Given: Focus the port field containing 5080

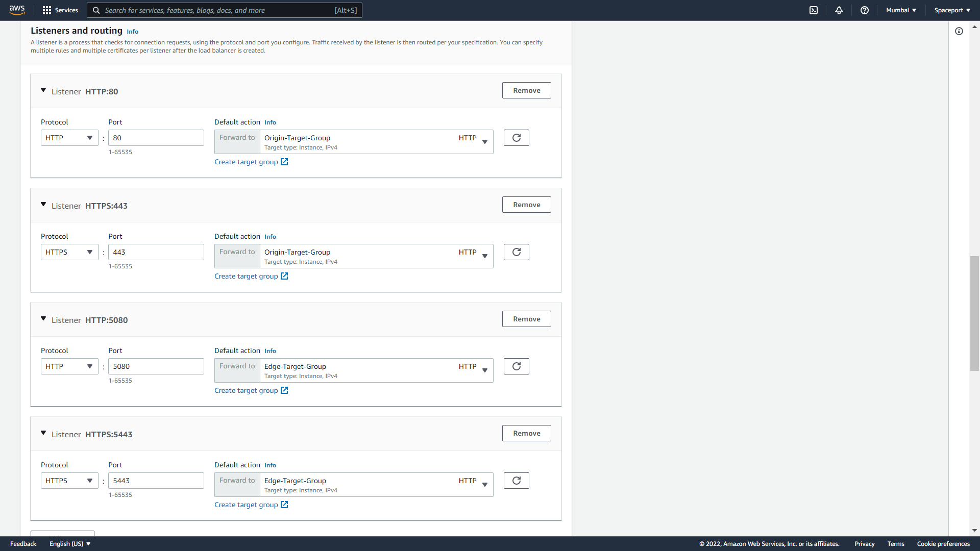Looking at the screenshot, I should click(x=156, y=366).
